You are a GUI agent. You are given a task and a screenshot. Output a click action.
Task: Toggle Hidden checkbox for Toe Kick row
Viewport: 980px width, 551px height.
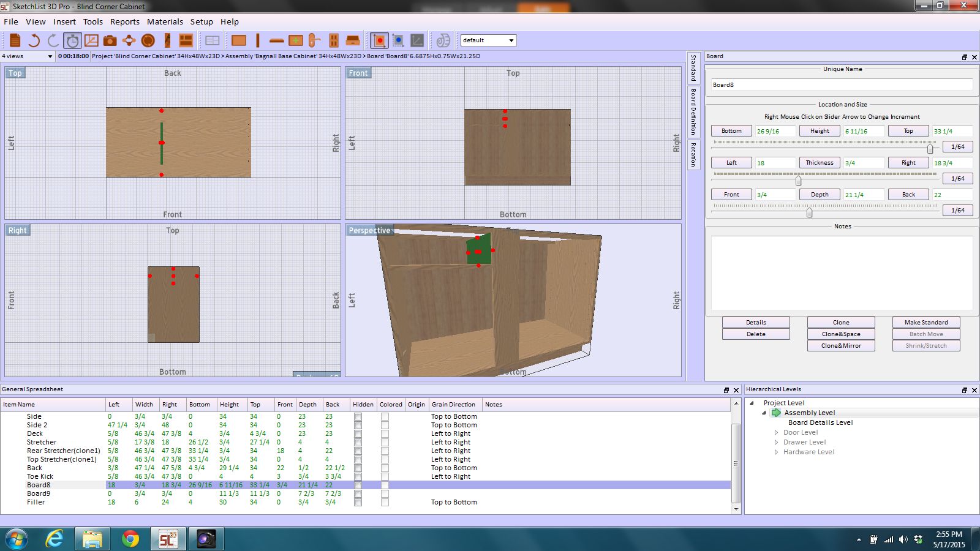click(358, 476)
